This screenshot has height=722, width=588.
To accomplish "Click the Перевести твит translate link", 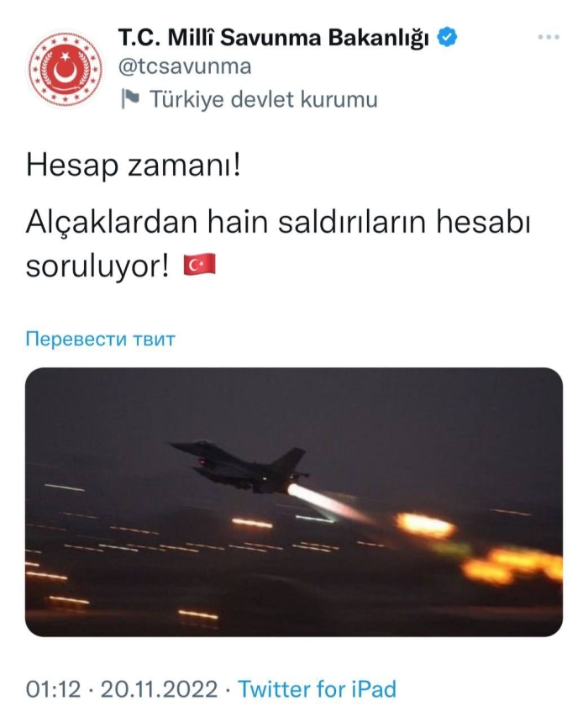I will [x=101, y=339].
